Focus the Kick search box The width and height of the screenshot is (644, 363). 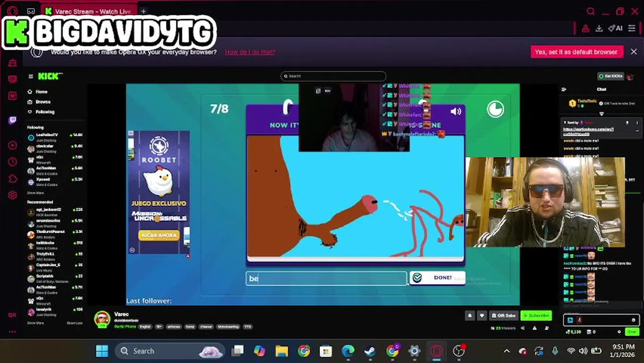click(x=333, y=76)
